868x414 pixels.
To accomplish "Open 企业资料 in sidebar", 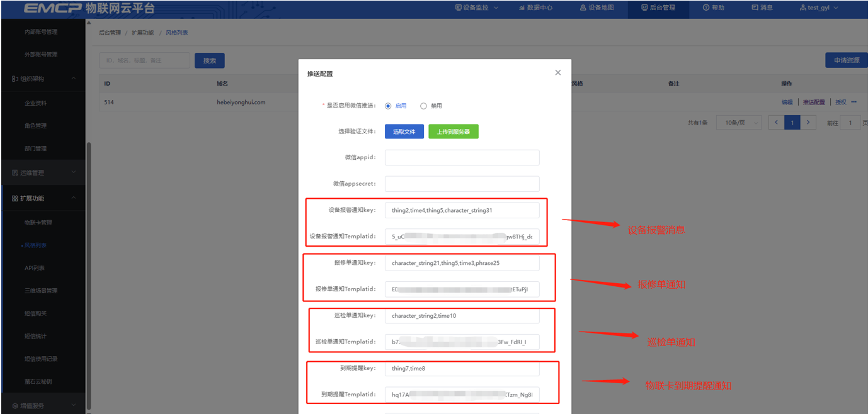I will point(35,103).
